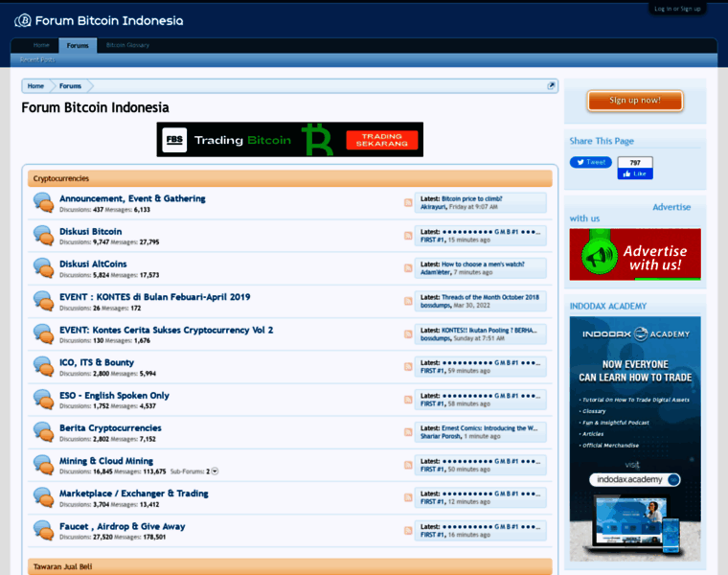Open the ICO, ITS & Bounty forum
The image size is (728, 575).
97,362
